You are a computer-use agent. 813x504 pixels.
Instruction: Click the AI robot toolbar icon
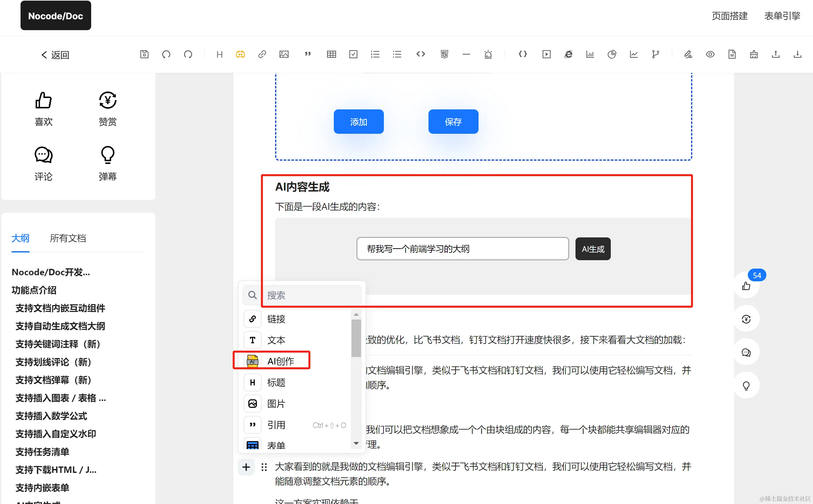[240, 54]
